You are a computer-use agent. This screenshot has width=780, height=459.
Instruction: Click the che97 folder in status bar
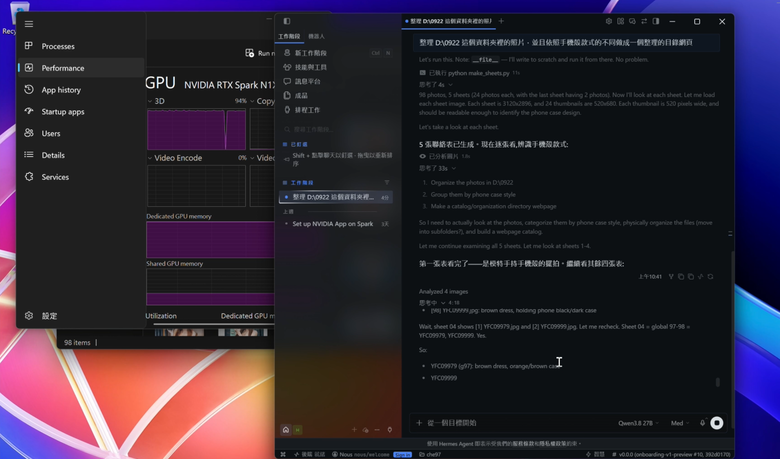point(430,455)
